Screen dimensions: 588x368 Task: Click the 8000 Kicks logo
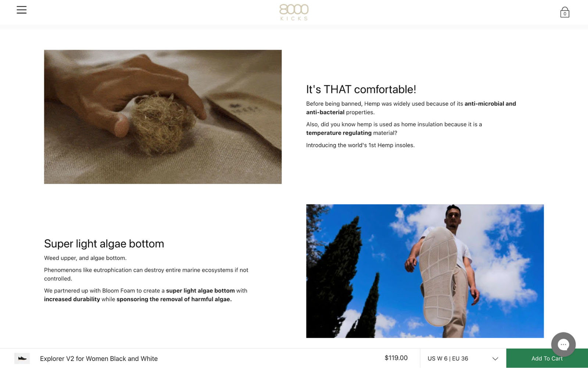294,12
